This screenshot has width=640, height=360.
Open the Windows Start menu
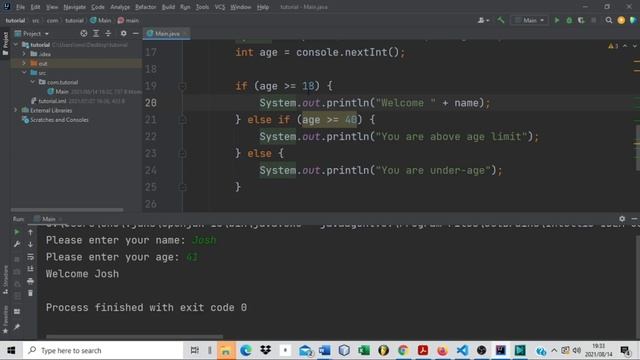(x=11, y=350)
